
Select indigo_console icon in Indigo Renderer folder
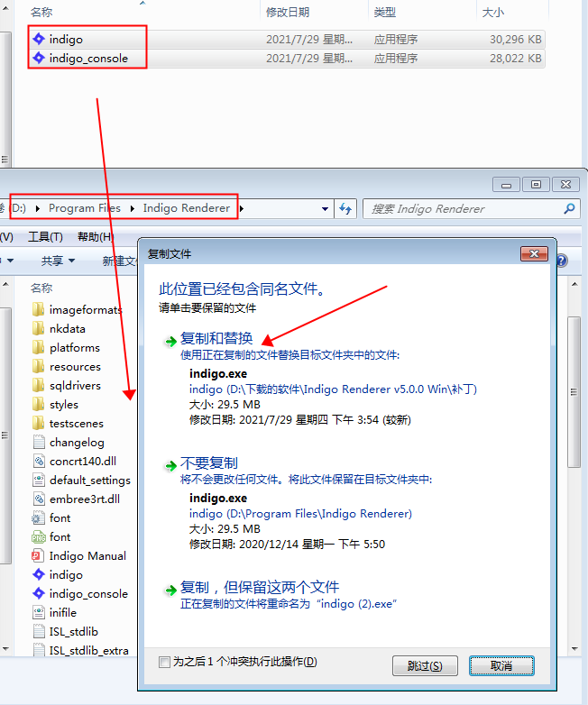point(39,593)
